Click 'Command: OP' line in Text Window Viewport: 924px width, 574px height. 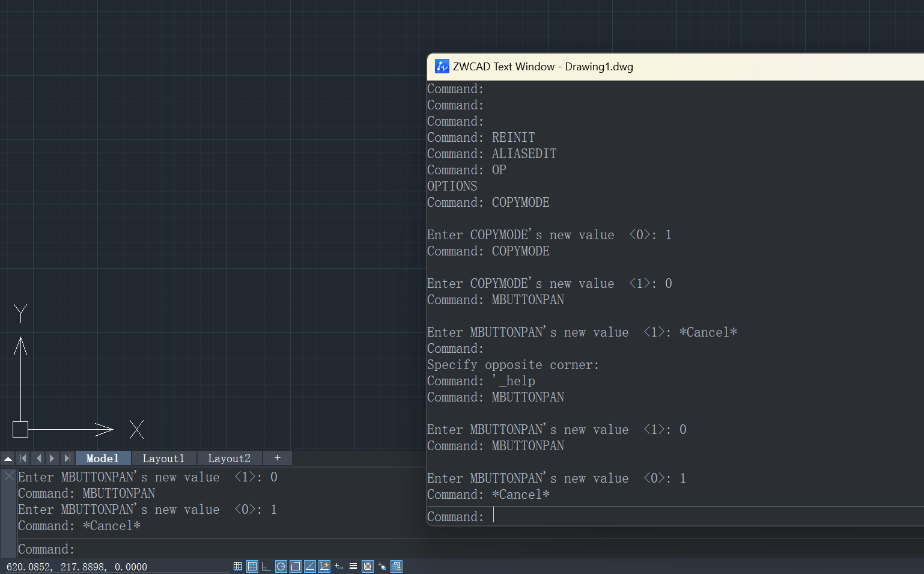tap(467, 170)
